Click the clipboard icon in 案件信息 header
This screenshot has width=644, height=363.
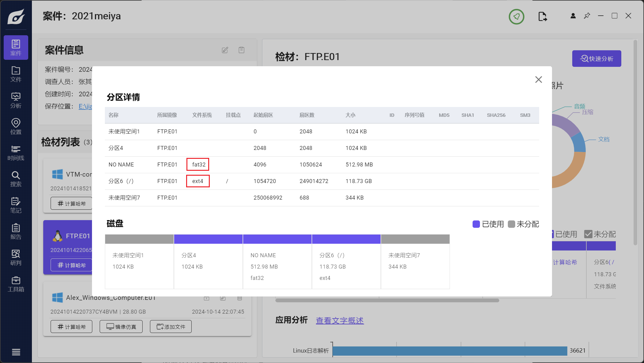click(241, 50)
